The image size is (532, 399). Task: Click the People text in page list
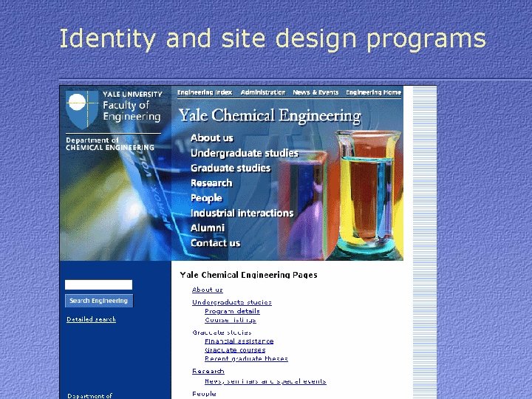click(x=204, y=394)
